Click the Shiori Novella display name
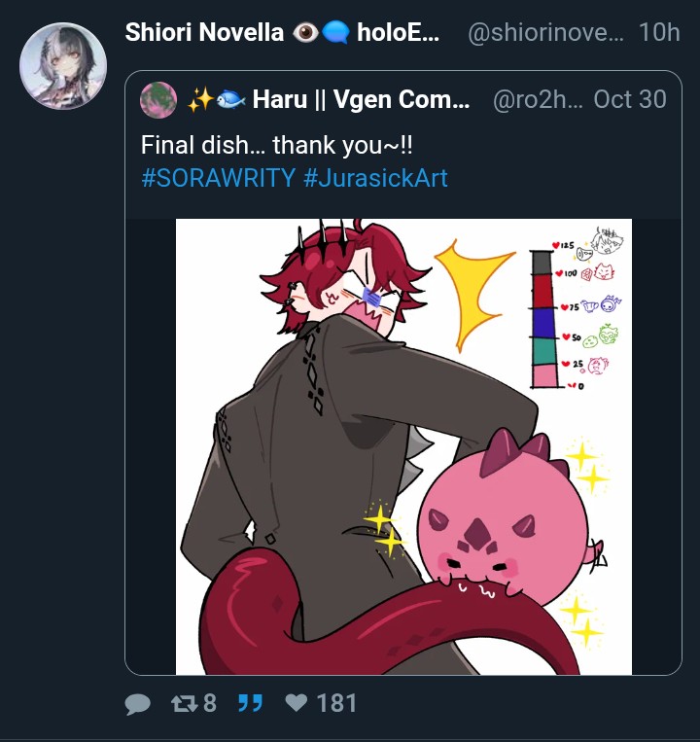Viewport: 700px width, 742px height. (204, 32)
